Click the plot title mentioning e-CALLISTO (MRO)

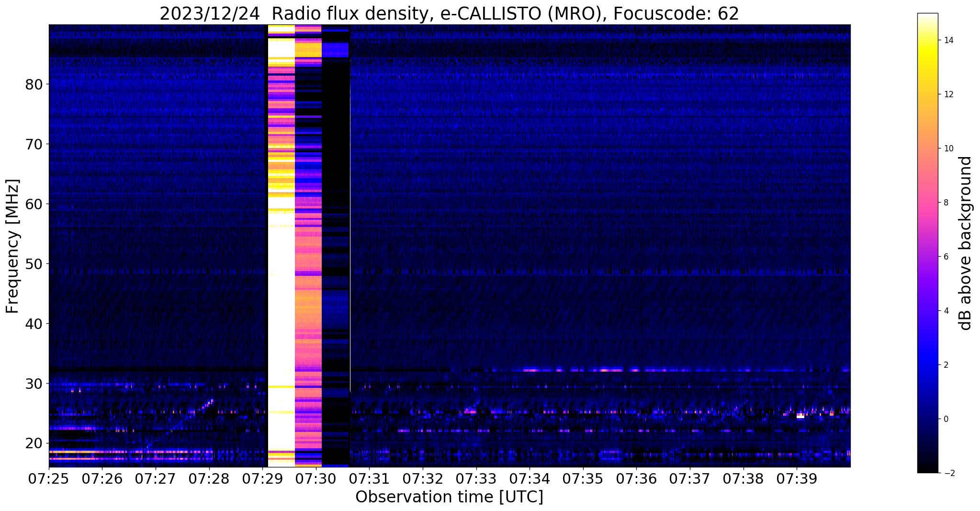click(x=449, y=13)
